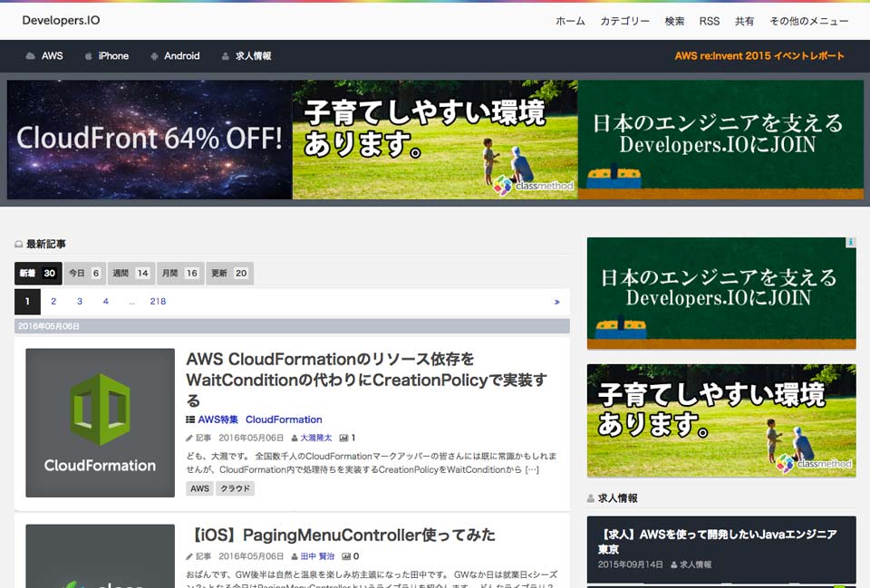Image resolution: width=870 pixels, height=588 pixels.
Task: Click the date 2015年09月14日 on the job card
Action: click(x=631, y=564)
